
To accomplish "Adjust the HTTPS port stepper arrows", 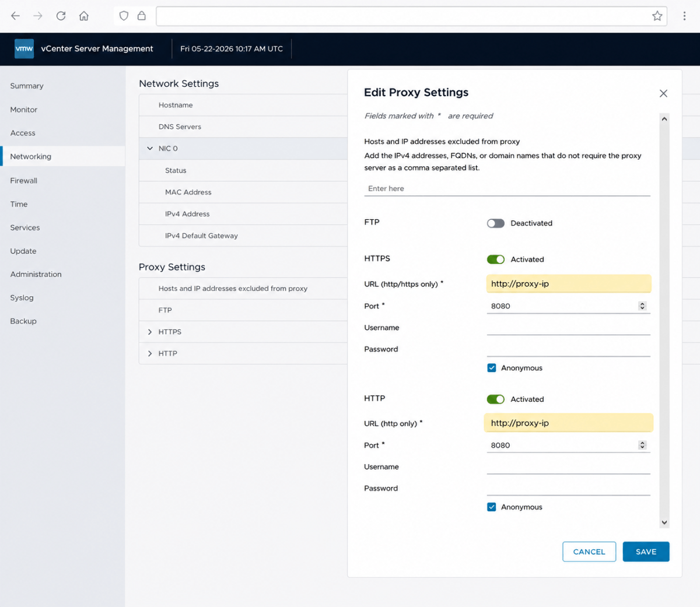I will (642, 306).
